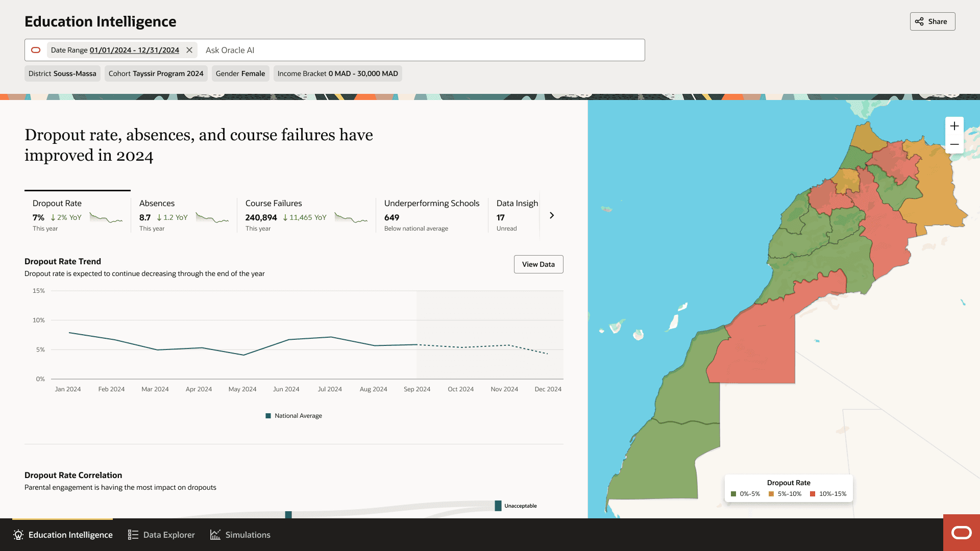Open the Cohort Tayssir Program 2024 filter
This screenshot has height=551, width=980.
pos(156,73)
